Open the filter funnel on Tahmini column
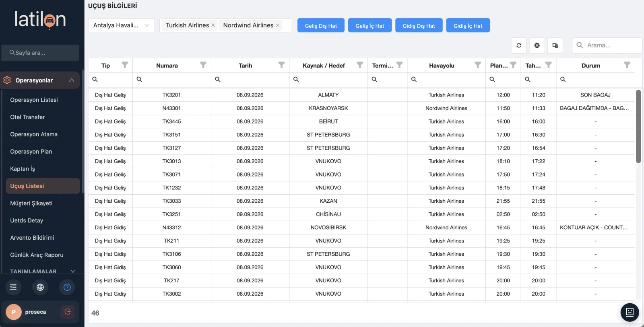The width and height of the screenshot is (644, 327). (x=549, y=65)
